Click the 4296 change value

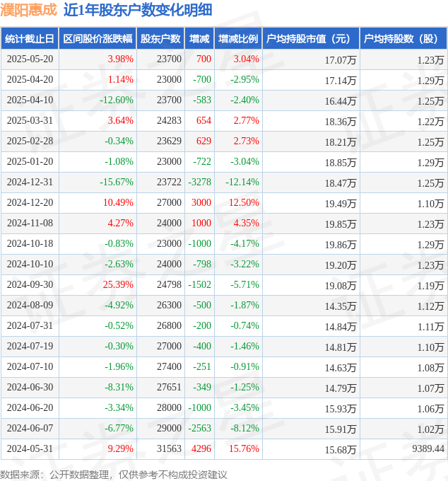(201, 448)
